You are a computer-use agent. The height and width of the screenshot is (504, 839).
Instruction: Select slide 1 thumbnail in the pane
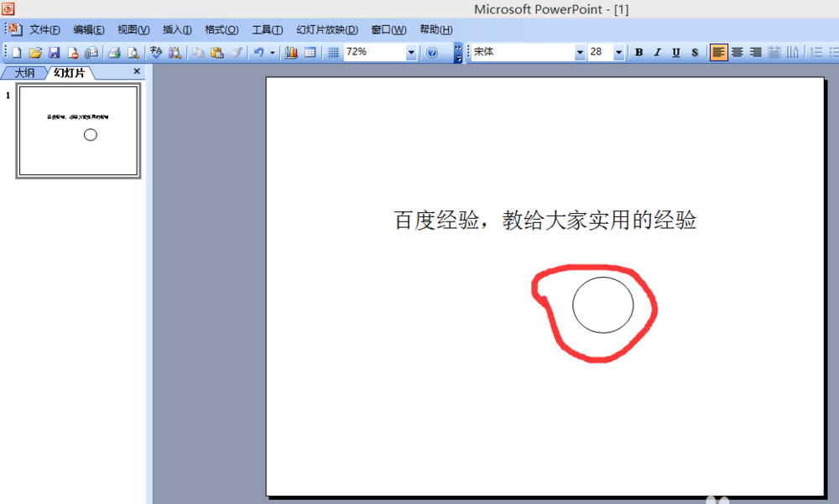click(78, 131)
